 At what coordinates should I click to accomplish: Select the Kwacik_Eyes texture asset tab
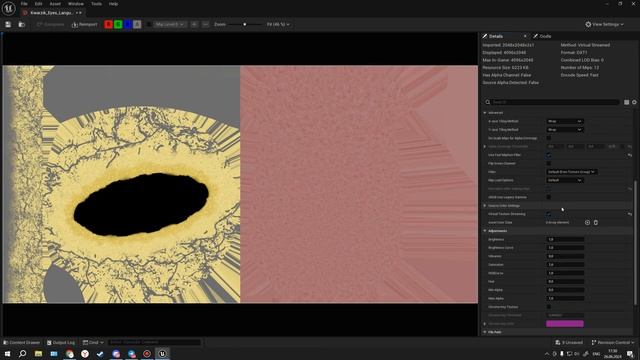coord(52,13)
